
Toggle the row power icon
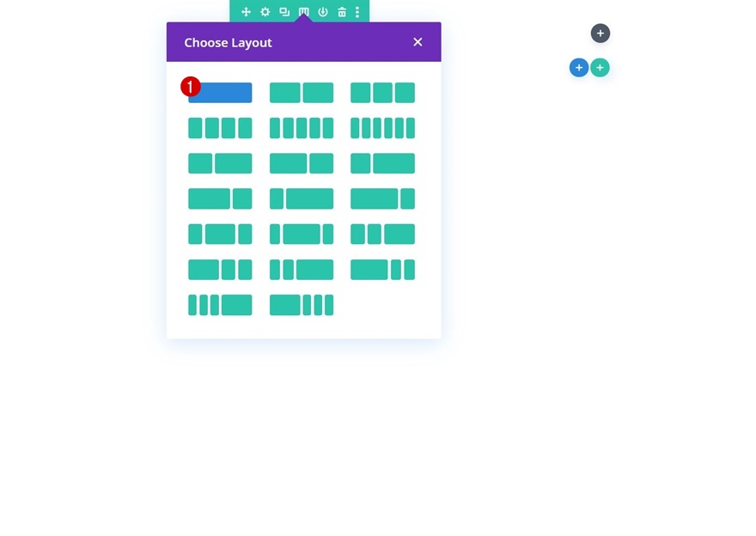[322, 12]
